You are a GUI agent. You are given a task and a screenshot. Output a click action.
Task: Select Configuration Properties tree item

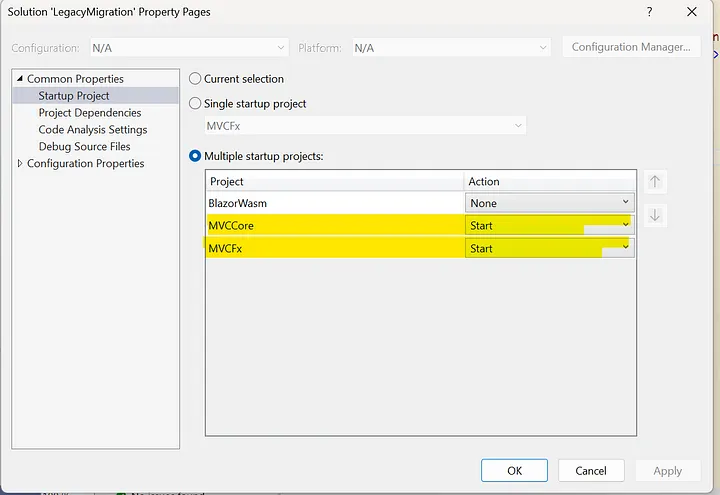point(85,163)
